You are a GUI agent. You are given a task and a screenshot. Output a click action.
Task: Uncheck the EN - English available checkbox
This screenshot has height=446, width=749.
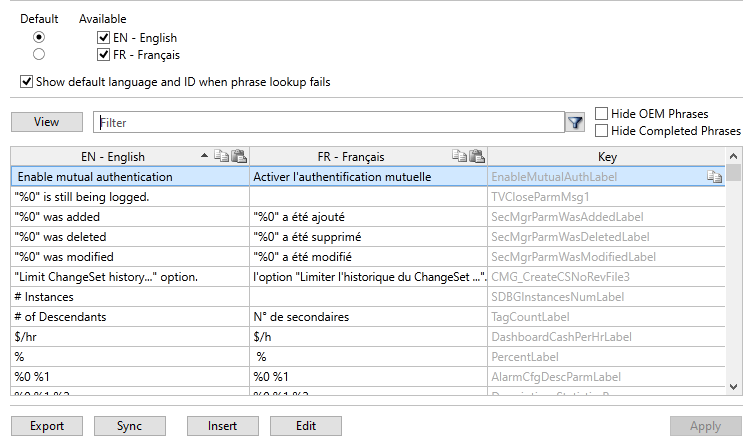tap(103, 38)
